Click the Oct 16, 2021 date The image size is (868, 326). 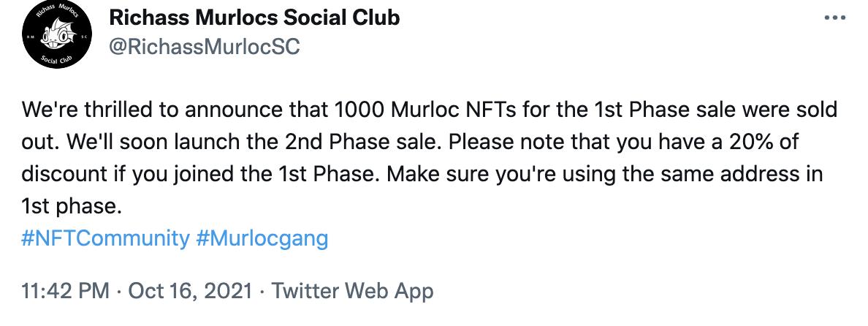[191, 291]
